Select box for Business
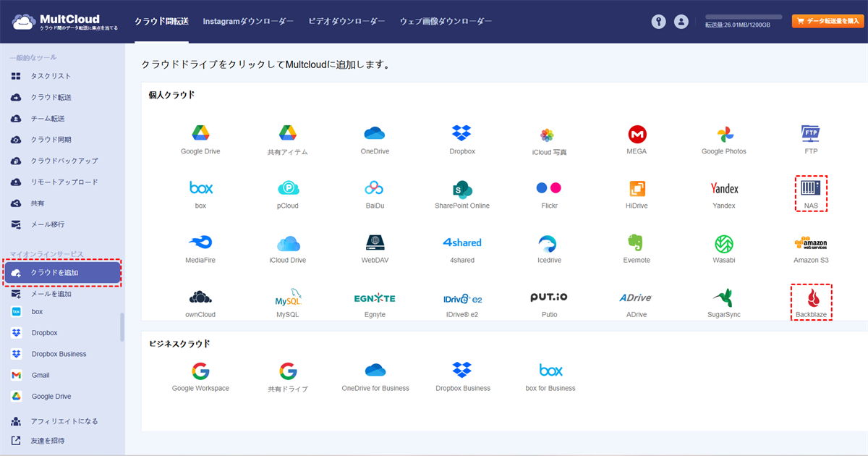 click(550, 371)
